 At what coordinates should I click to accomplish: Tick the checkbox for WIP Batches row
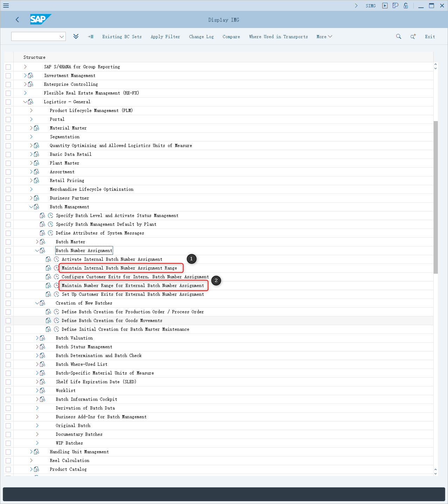tap(8, 443)
